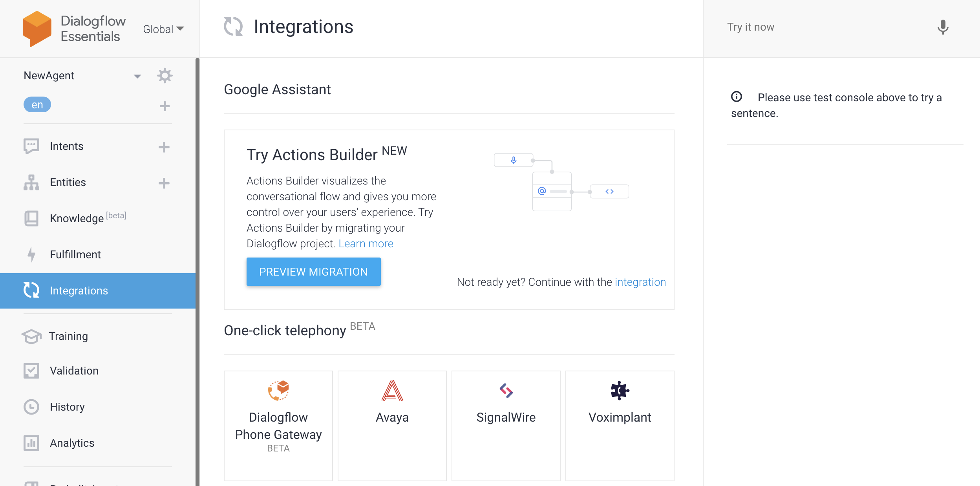The height and width of the screenshot is (486, 980).
Task: Click the Knowledge beta book icon
Action: click(31, 218)
